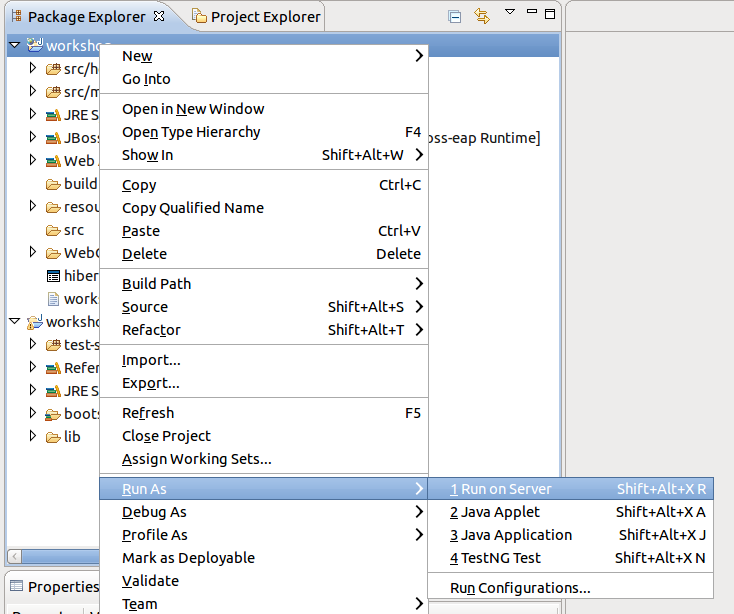This screenshot has height=614, width=734.
Task: Select Run Configurations... in the submenu
Action: [520, 588]
